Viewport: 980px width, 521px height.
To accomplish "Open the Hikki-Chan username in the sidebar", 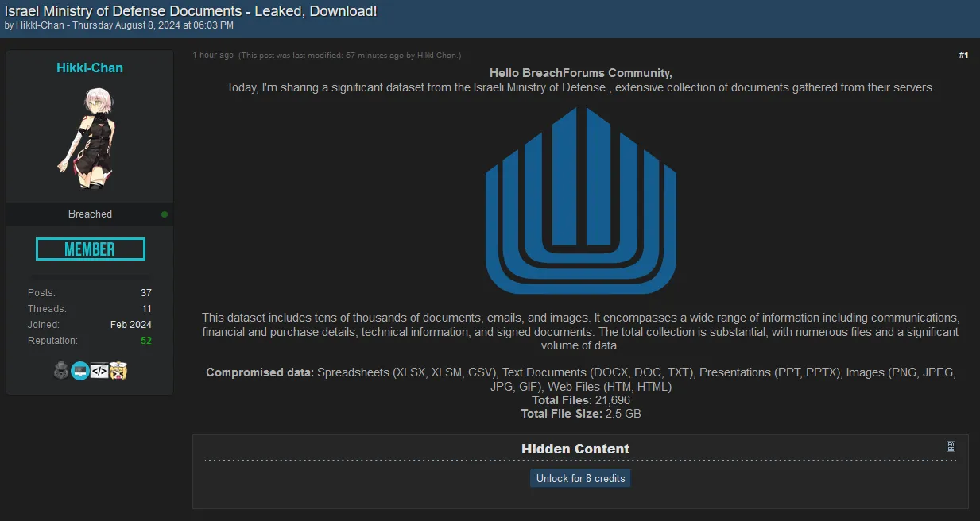I will tap(90, 68).
